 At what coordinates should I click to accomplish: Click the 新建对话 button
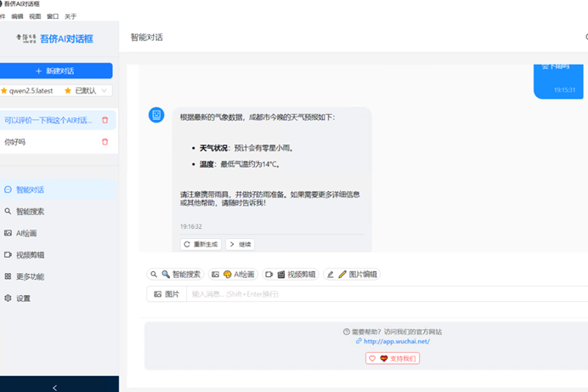tap(56, 71)
